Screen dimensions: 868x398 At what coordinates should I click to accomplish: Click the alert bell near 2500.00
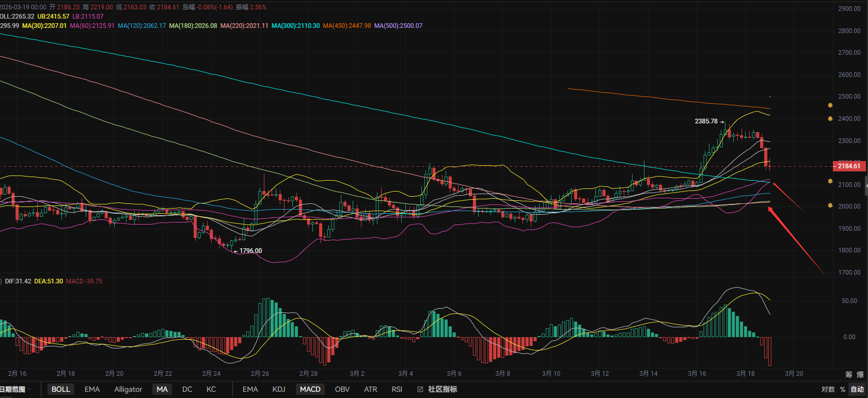(x=830, y=105)
